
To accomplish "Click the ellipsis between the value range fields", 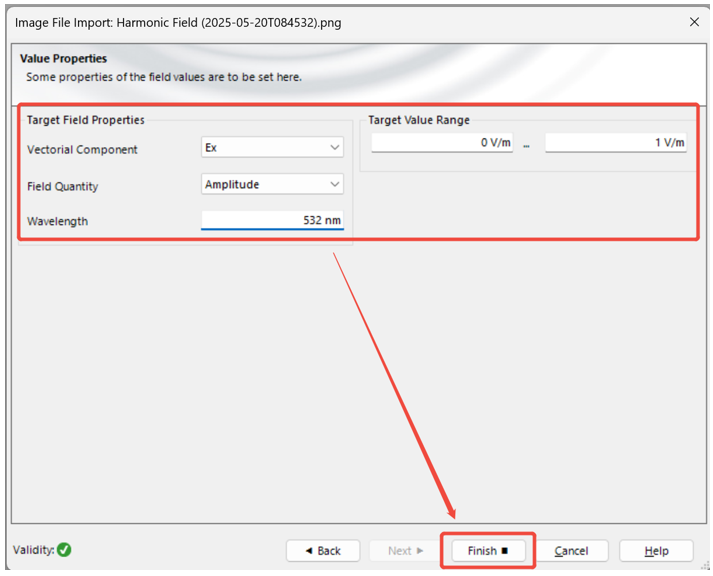I will pos(526,145).
